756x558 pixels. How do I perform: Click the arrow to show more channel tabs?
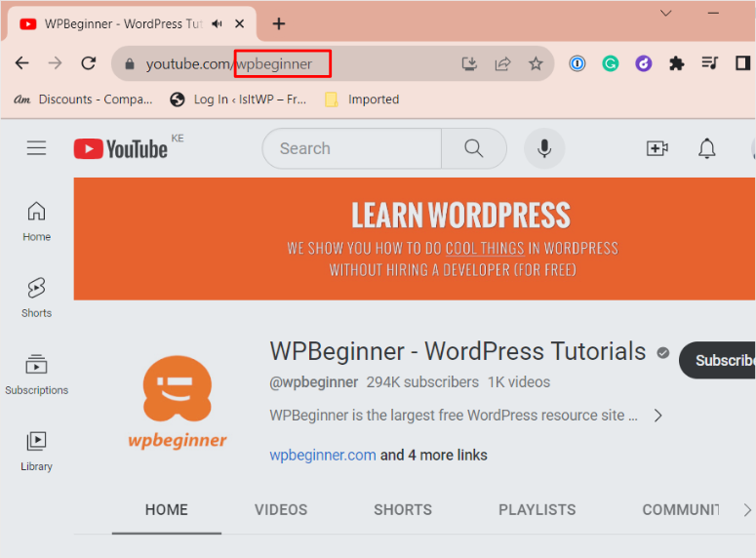point(747,510)
